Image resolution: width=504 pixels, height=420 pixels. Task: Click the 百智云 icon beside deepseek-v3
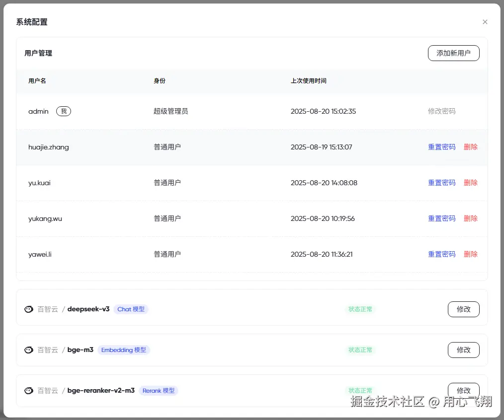pos(29,309)
